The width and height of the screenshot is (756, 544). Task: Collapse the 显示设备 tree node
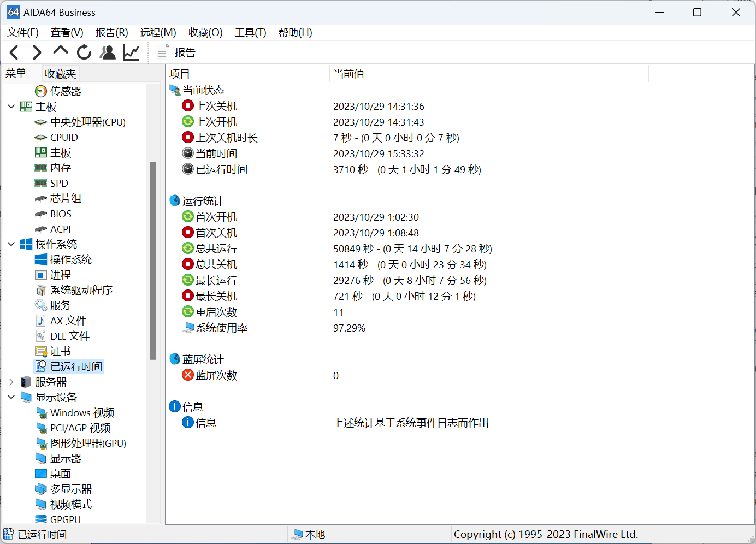point(11,397)
